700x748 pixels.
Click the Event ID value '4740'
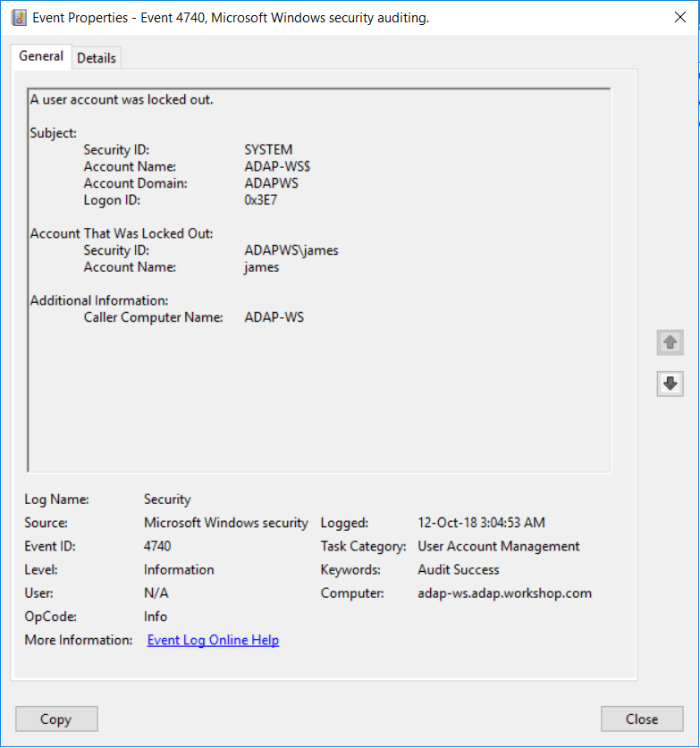(157, 546)
